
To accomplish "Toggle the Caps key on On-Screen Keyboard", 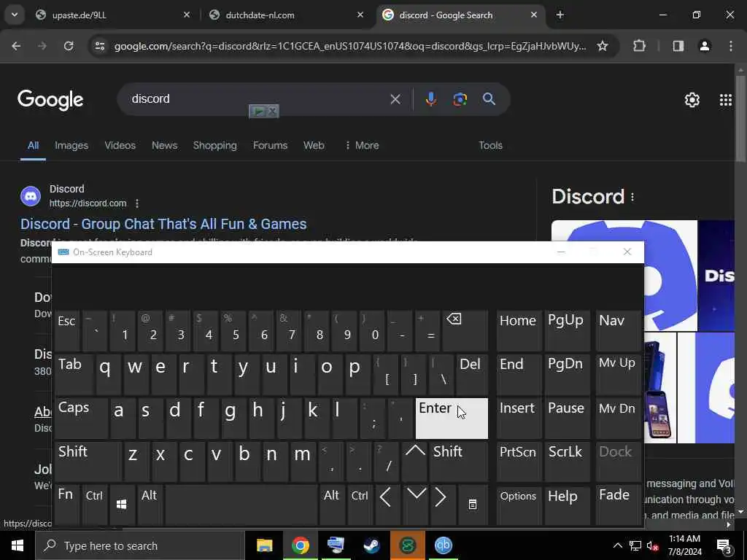I will 81,418.
